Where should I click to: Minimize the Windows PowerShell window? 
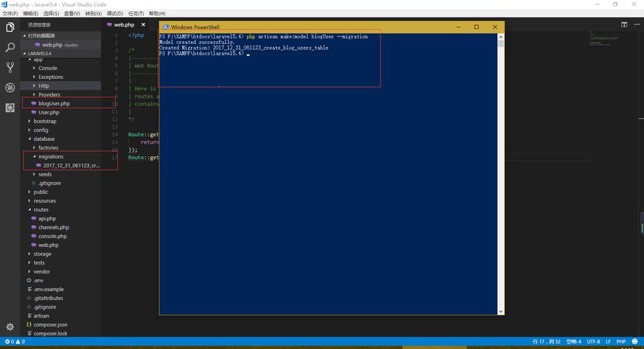click(458, 27)
